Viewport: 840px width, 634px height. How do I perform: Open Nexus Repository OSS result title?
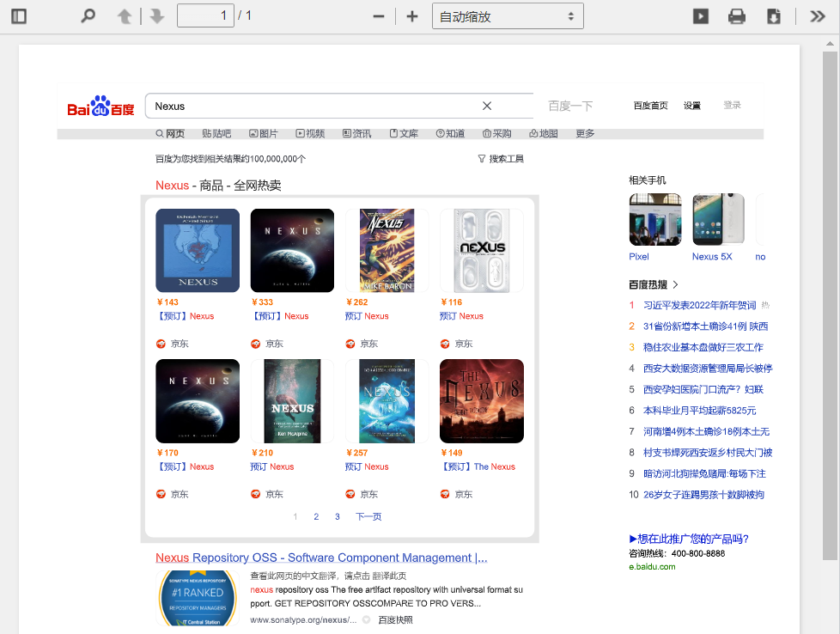(x=321, y=558)
